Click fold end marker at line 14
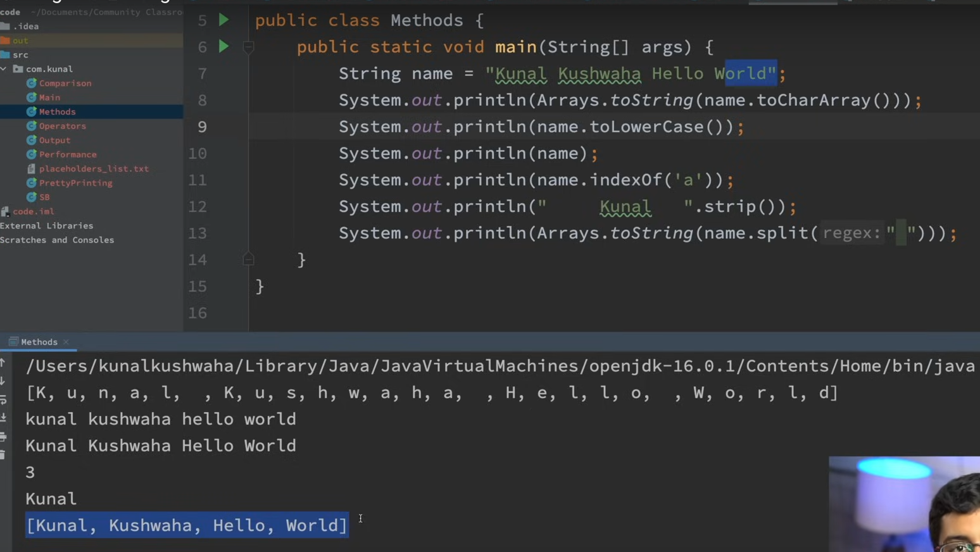 coord(248,260)
